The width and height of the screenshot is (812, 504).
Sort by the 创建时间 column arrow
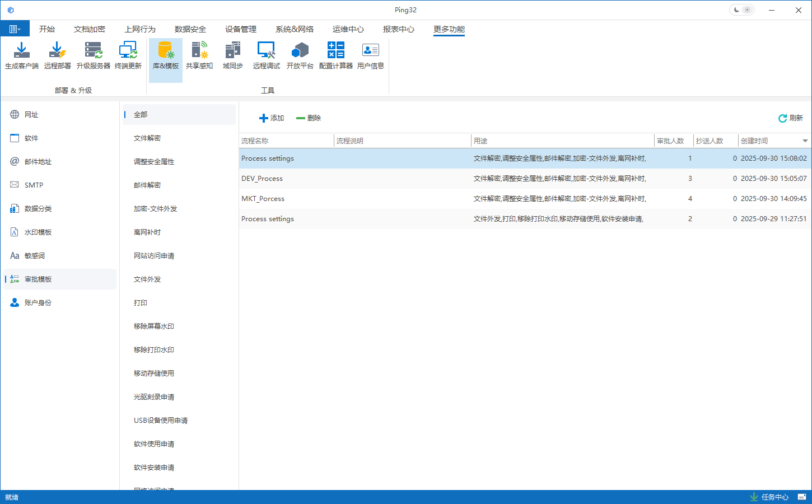coord(805,141)
